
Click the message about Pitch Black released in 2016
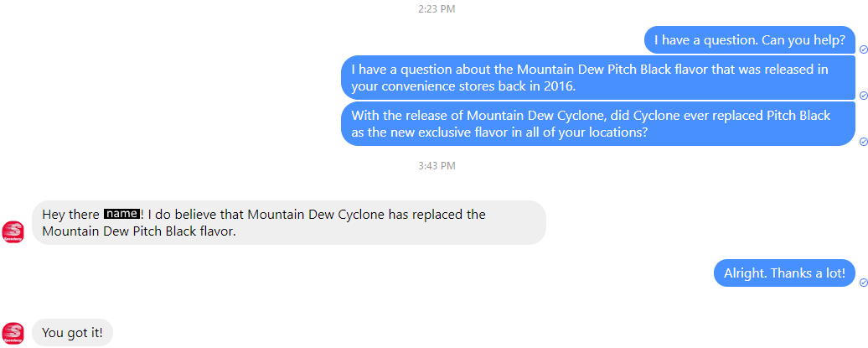coord(597,77)
